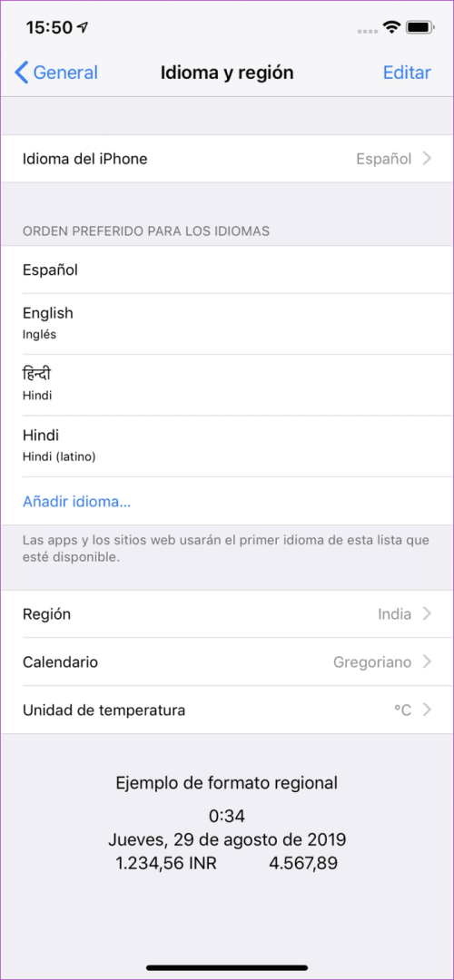Open the Calendario setting row
Viewport: 454px width, 980px height.
pos(227,661)
